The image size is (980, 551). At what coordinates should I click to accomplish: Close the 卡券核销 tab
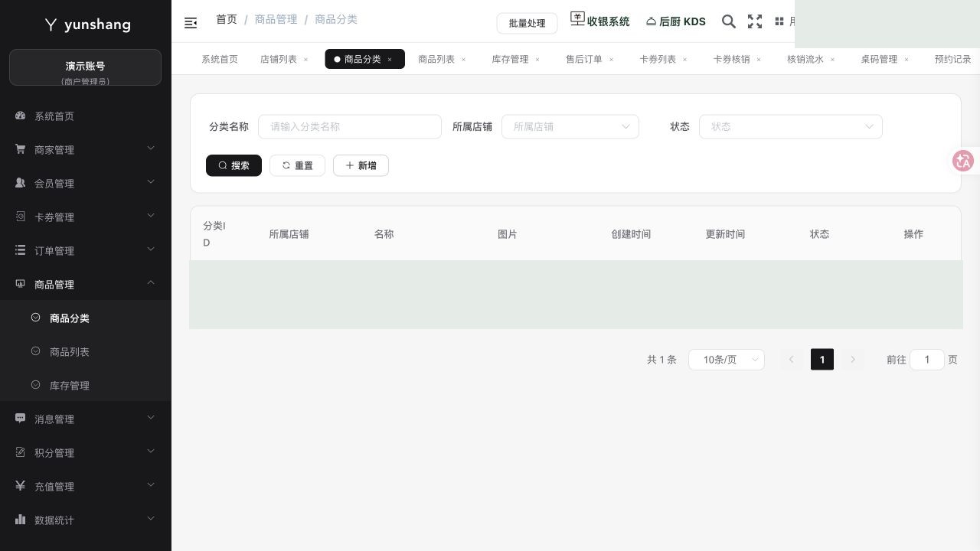point(759,59)
